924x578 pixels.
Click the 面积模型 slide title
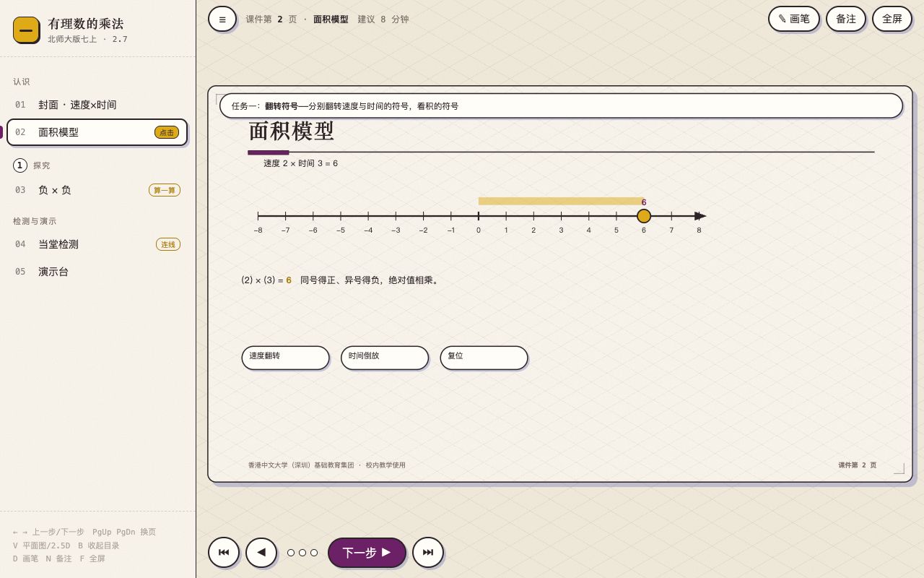[x=292, y=131]
